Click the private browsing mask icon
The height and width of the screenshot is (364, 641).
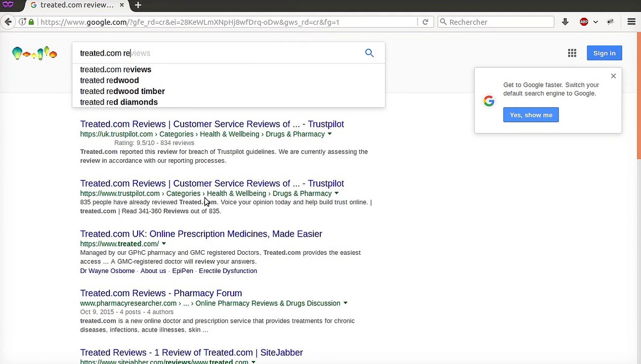(x=8, y=5)
